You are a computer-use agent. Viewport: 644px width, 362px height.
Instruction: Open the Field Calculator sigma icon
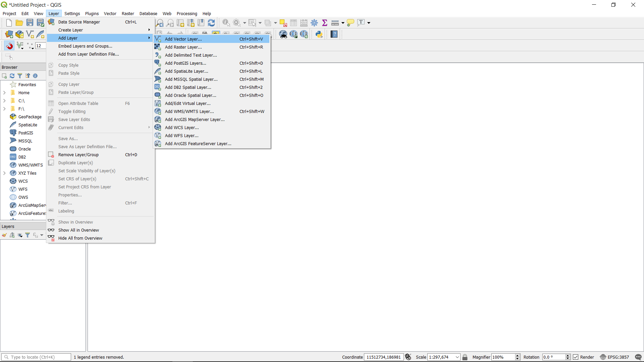tap(324, 23)
